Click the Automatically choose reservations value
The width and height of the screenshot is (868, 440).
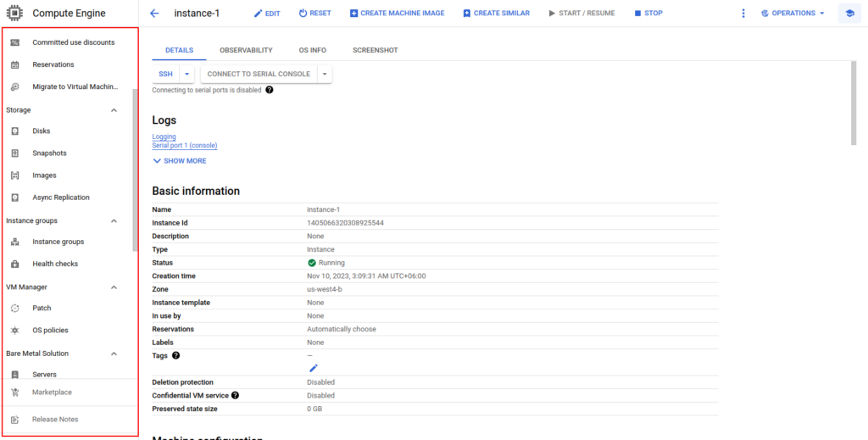tap(342, 329)
